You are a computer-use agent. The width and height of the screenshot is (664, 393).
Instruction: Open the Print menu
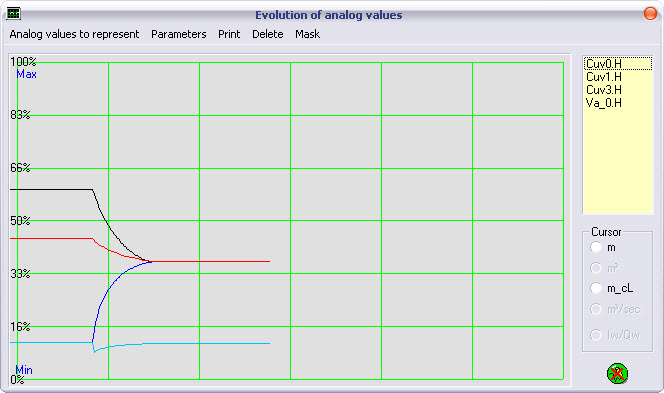pos(229,34)
